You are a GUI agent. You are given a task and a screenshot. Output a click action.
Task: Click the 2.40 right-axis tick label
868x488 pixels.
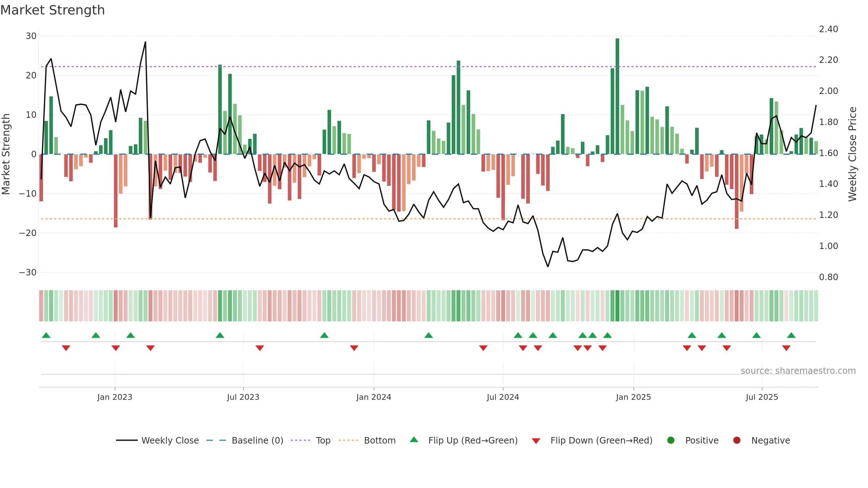[829, 29]
